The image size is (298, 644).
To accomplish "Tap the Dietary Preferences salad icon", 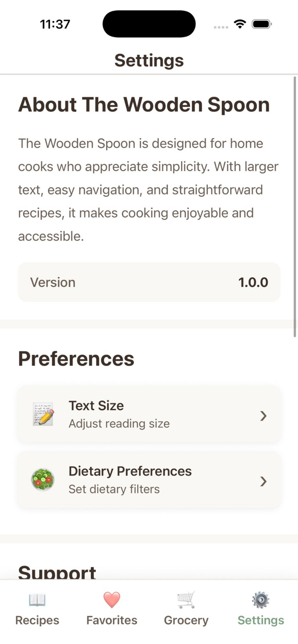I will (x=43, y=480).
